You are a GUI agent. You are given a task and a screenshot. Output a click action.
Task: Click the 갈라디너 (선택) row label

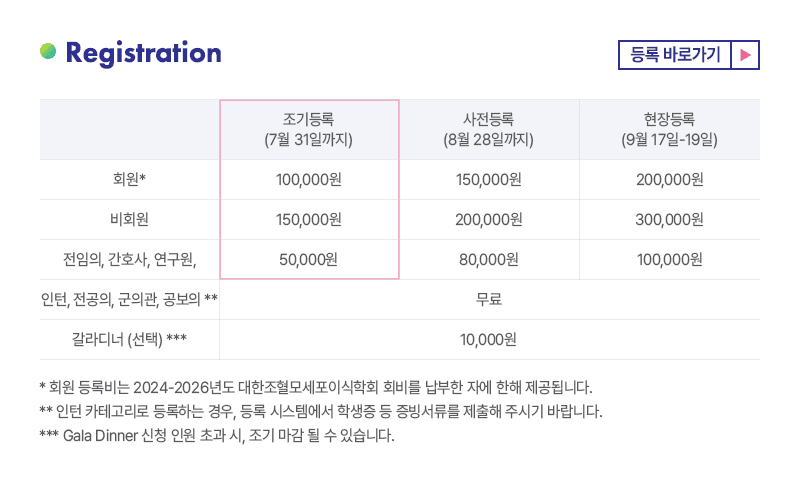pos(130,339)
